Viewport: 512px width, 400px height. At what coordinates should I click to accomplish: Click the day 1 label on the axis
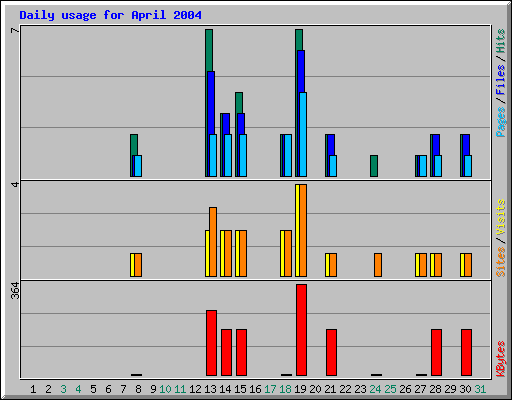pyautogui.click(x=33, y=389)
